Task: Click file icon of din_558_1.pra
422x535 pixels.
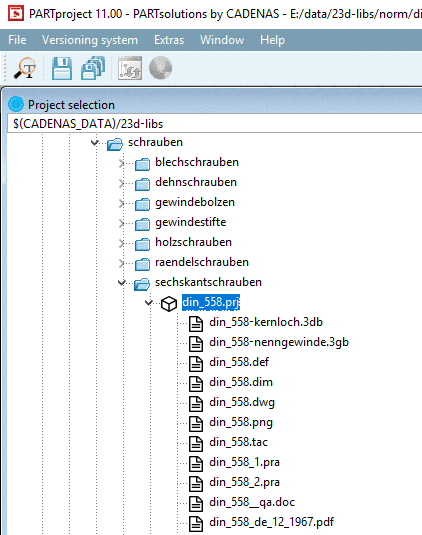Action: tap(196, 464)
